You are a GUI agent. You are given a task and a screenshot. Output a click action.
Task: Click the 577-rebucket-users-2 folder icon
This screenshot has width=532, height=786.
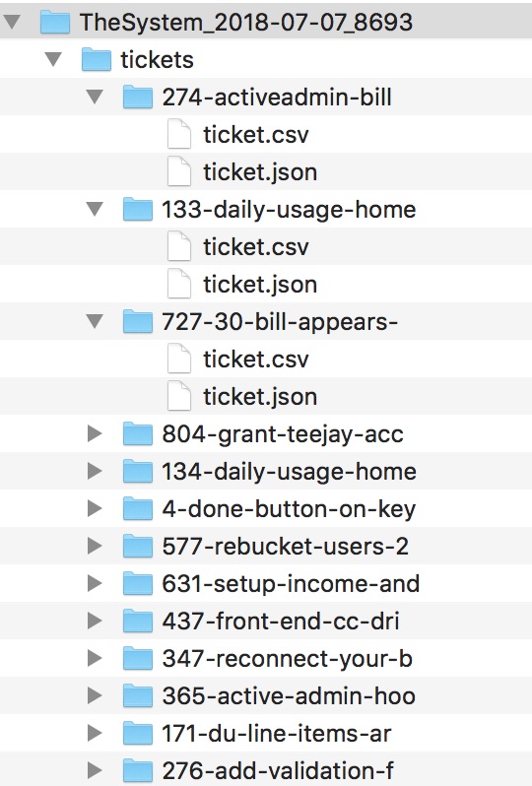[137, 546]
